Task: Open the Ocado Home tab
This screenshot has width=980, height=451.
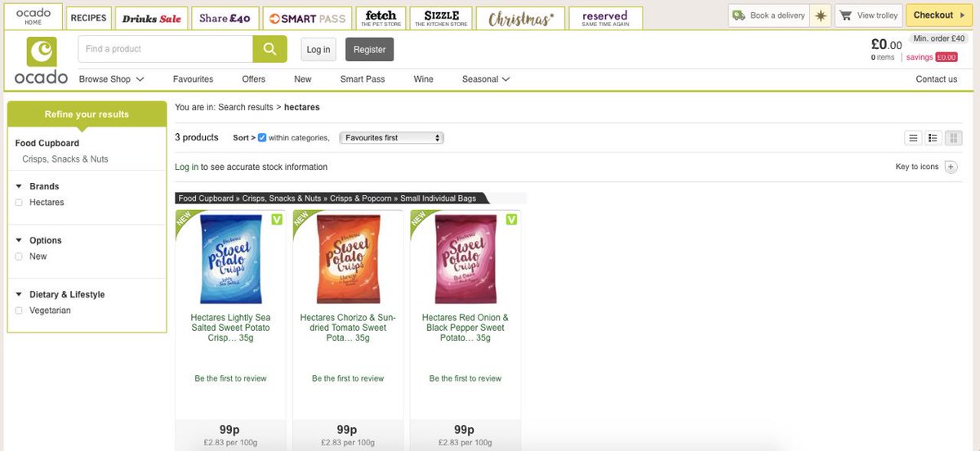Action: click(x=33, y=16)
